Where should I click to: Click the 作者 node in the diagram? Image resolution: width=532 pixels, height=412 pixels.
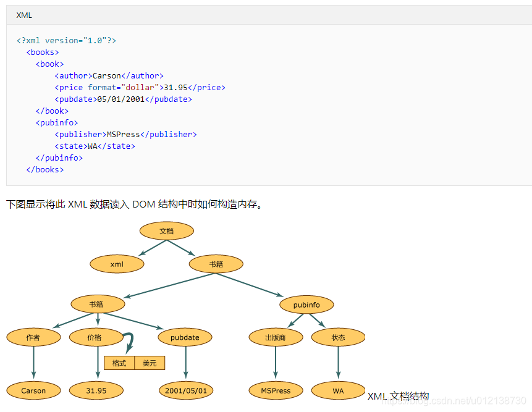(33, 337)
